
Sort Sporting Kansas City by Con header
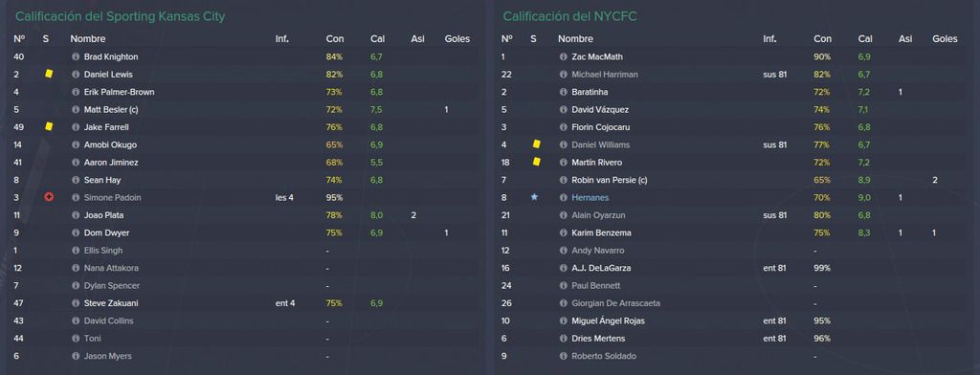(334, 39)
